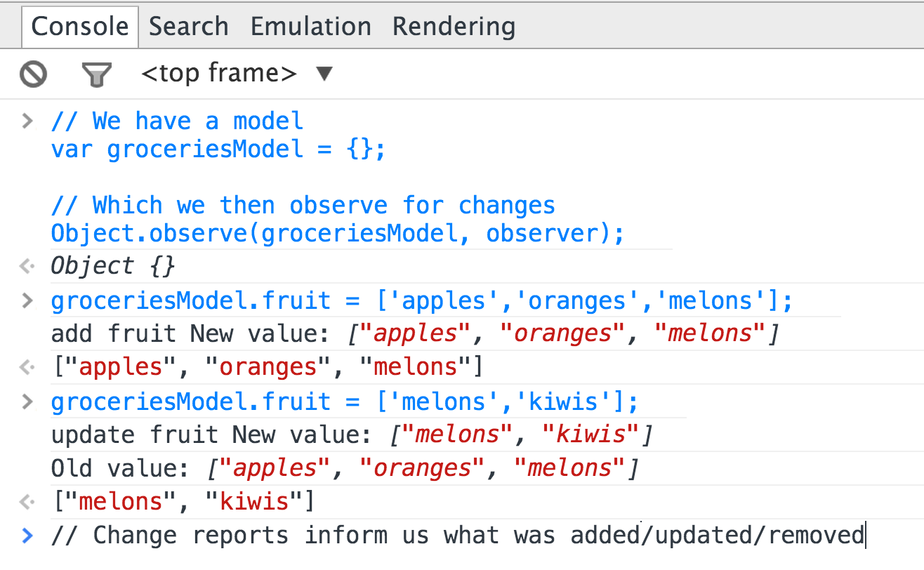Clear the console log
This screenshot has height=570, width=924.
(x=33, y=74)
